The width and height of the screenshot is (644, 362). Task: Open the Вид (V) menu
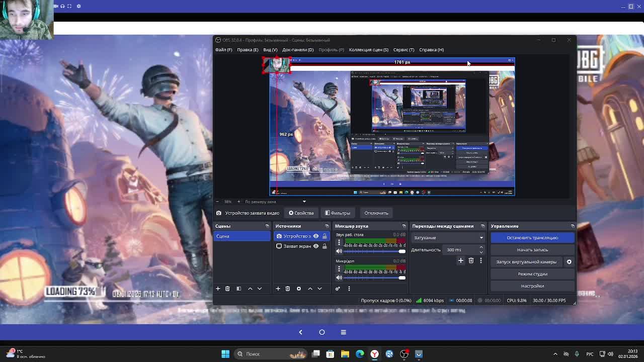tap(270, 50)
